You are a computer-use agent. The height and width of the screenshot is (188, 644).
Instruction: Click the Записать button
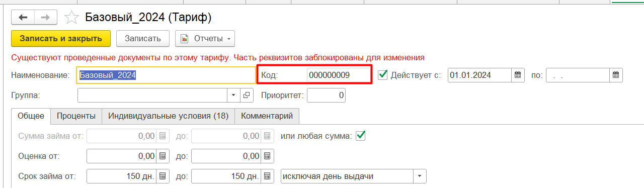pos(143,38)
